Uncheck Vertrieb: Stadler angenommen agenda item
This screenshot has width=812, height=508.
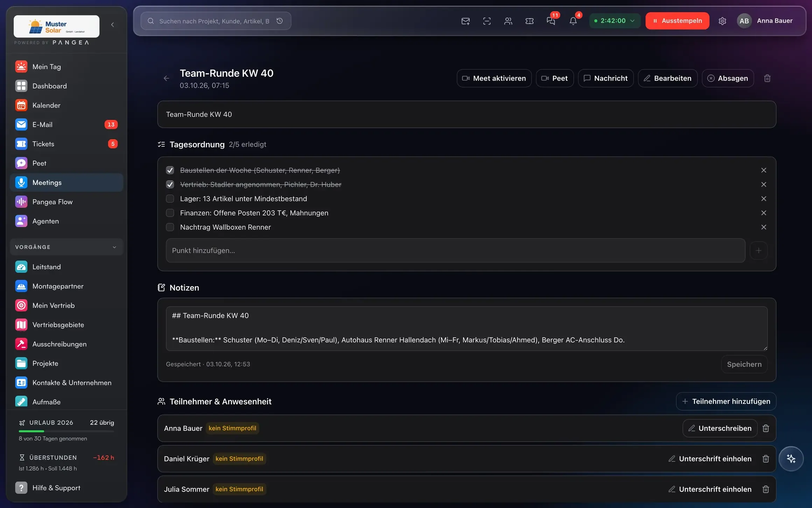tap(170, 185)
